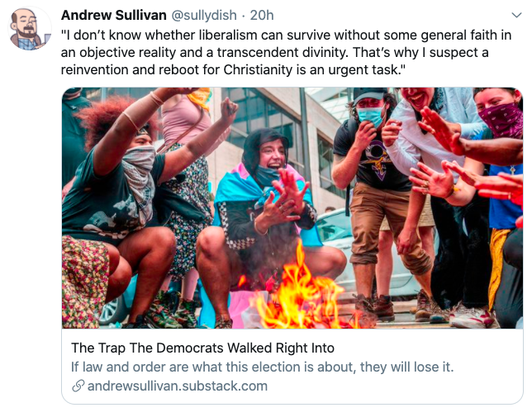Open andrewsullivan.substack.com domain link

(x=178, y=386)
